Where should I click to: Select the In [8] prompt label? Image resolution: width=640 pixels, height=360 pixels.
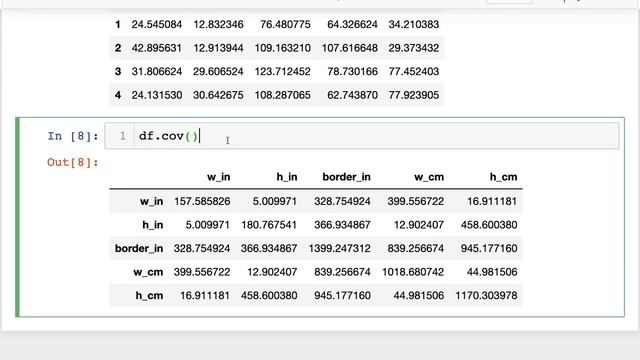(73, 136)
